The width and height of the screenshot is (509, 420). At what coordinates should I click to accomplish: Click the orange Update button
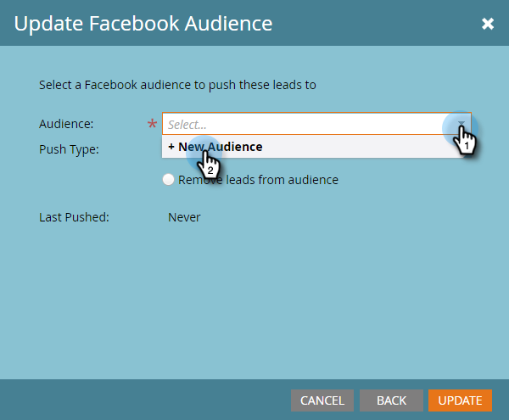[x=460, y=400]
